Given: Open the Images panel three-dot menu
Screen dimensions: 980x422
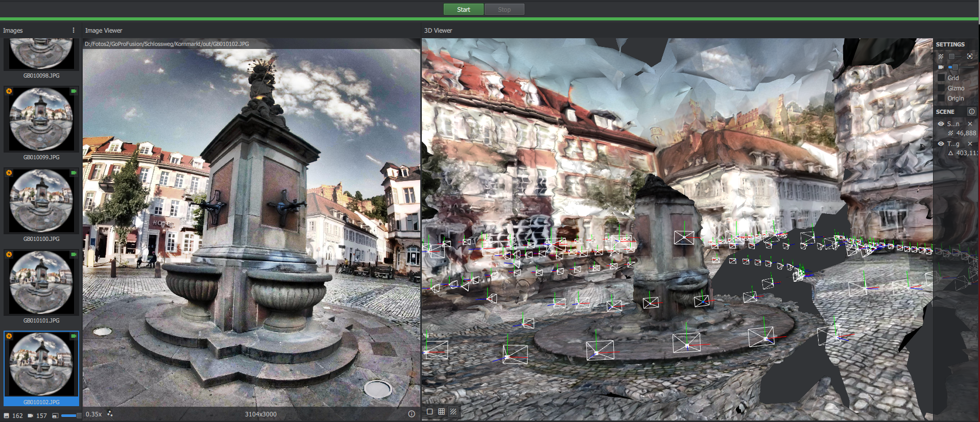Looking at the screenshot, I should coord(74,30).
